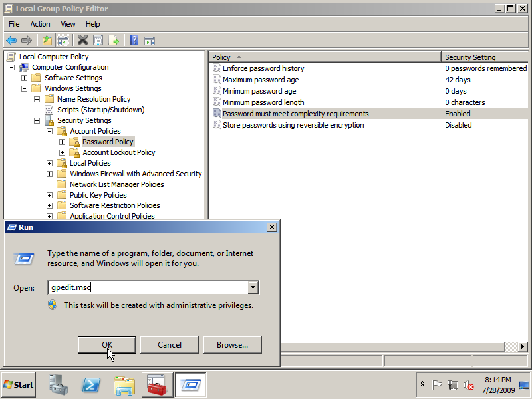Screen dimensions: 532x399
Task: Open Properties from the toolbar icon
Action: 98,41
